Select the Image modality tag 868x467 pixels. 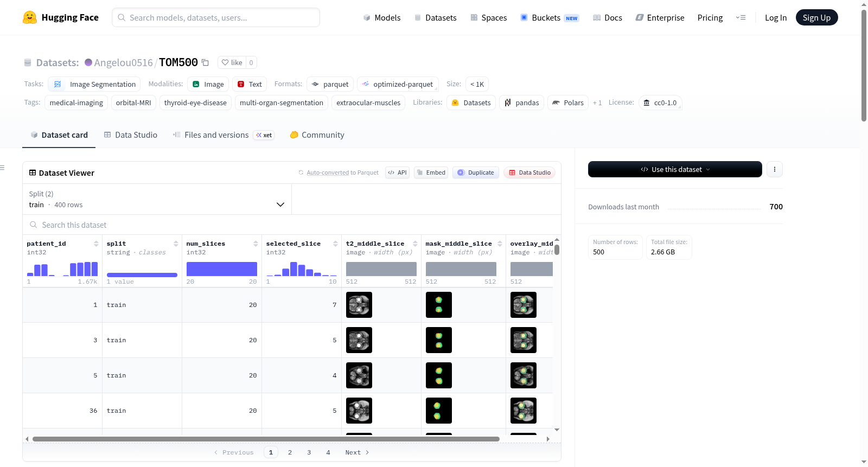[208, 84]
